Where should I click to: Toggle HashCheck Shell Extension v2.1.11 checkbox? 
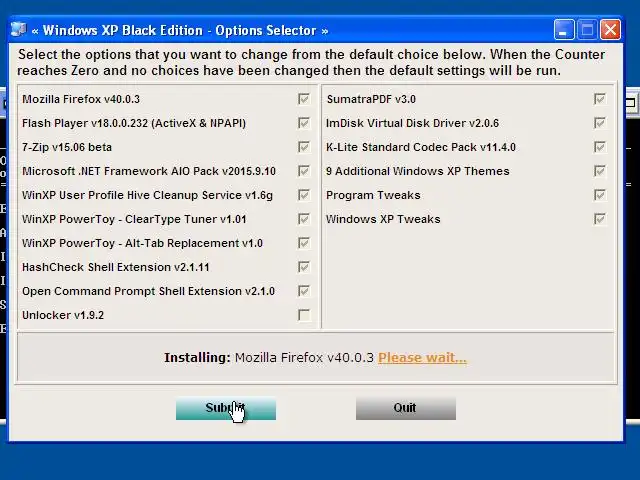(304, 267)
